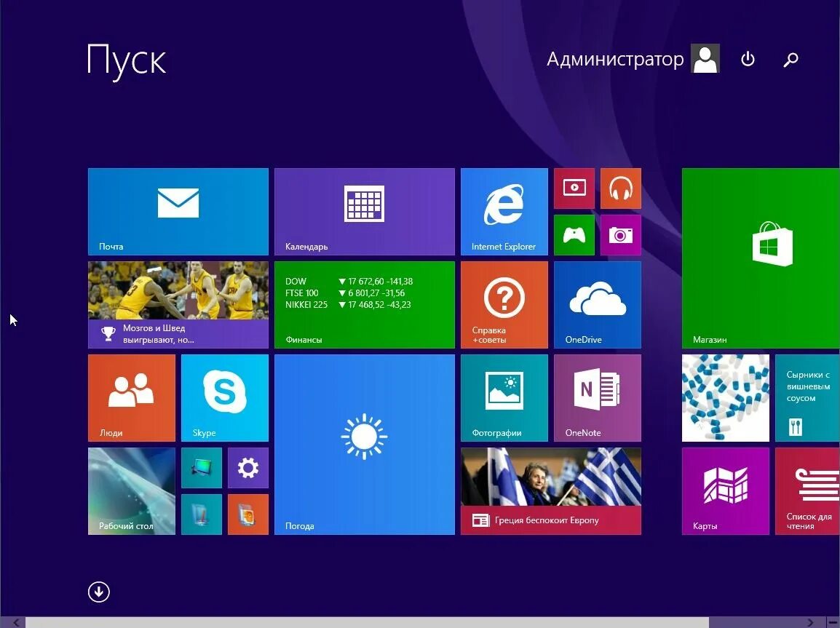This screenshot has height=628, width=840.
Task: Click the NIKKEI 225 row in Финансы
Action: [348, 305]
